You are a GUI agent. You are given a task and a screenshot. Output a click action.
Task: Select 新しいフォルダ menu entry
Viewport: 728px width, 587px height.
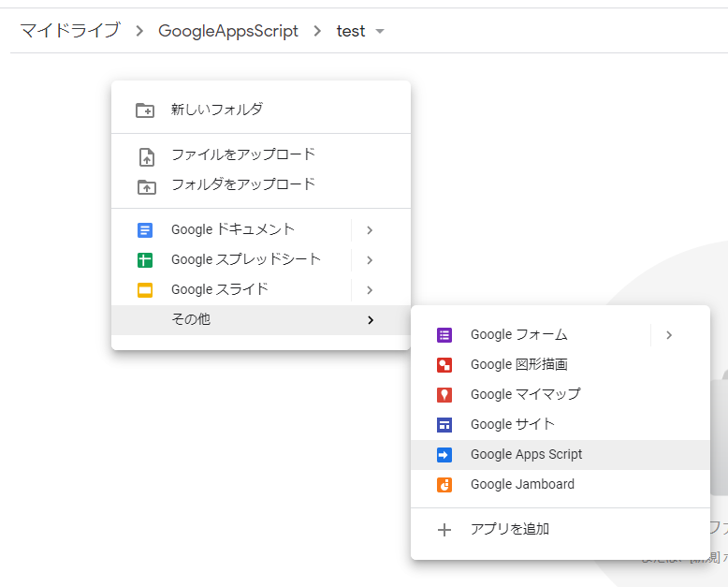click(261, 110)
